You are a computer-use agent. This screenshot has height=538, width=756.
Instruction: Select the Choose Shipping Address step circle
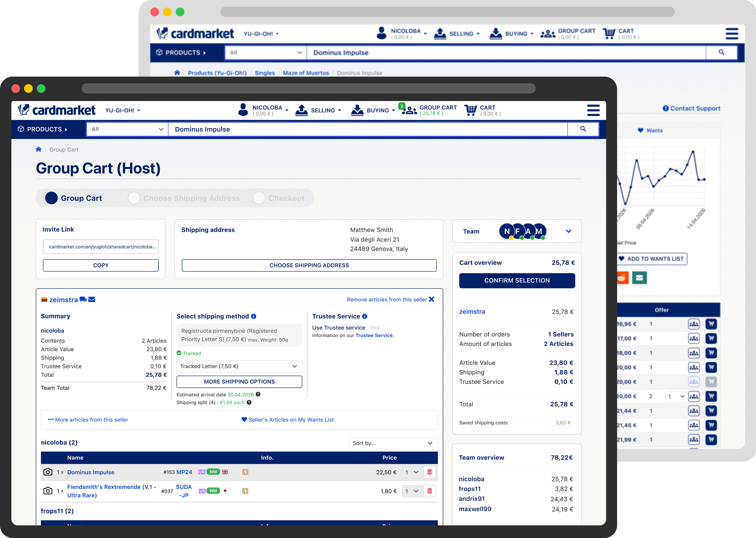[x=134, y=198]
